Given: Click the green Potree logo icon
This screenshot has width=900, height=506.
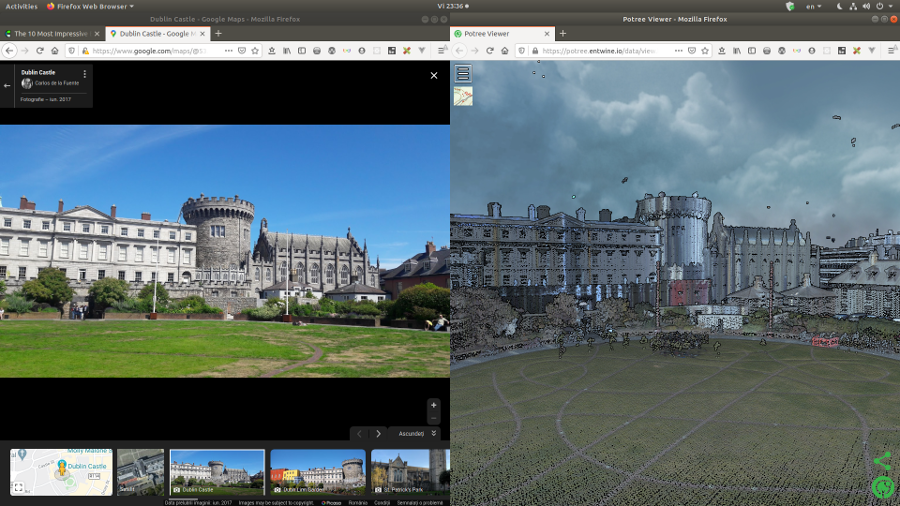Looking at the screenshot, I should click(x=883, y=487).
